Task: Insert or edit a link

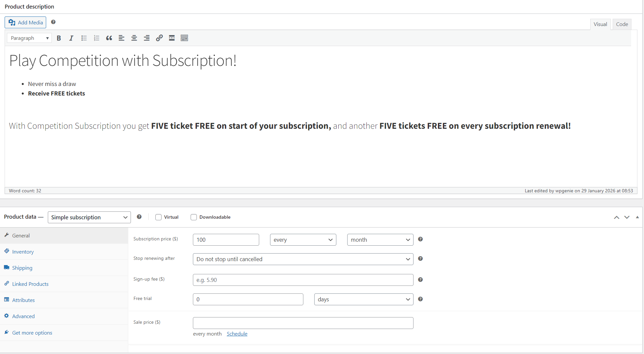Action: click(x=159, y=38)
